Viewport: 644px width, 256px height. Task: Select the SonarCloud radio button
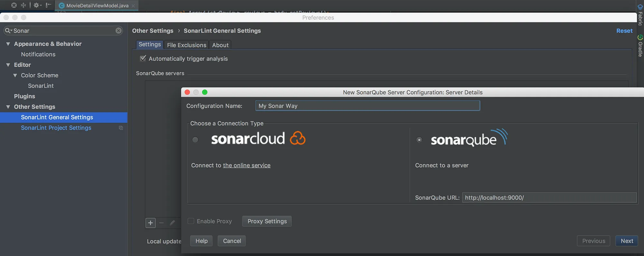click(x=195, y=140)
